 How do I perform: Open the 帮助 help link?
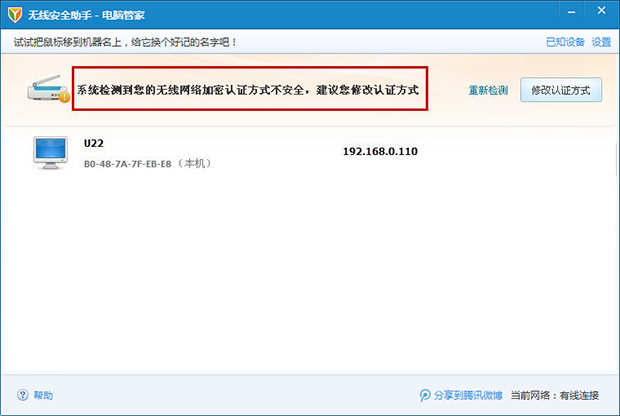pos(43,395)
